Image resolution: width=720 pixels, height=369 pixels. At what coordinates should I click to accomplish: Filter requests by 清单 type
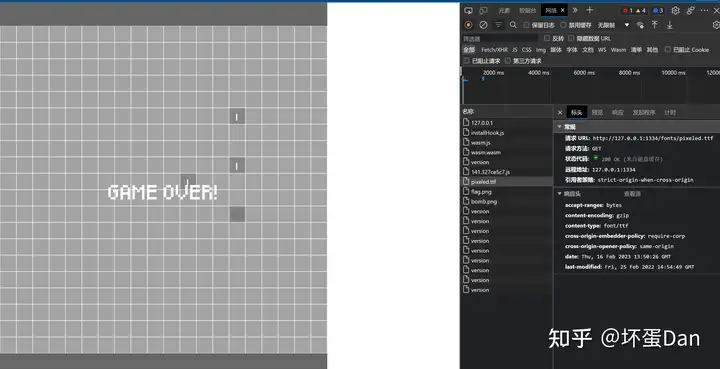[636, 50]
